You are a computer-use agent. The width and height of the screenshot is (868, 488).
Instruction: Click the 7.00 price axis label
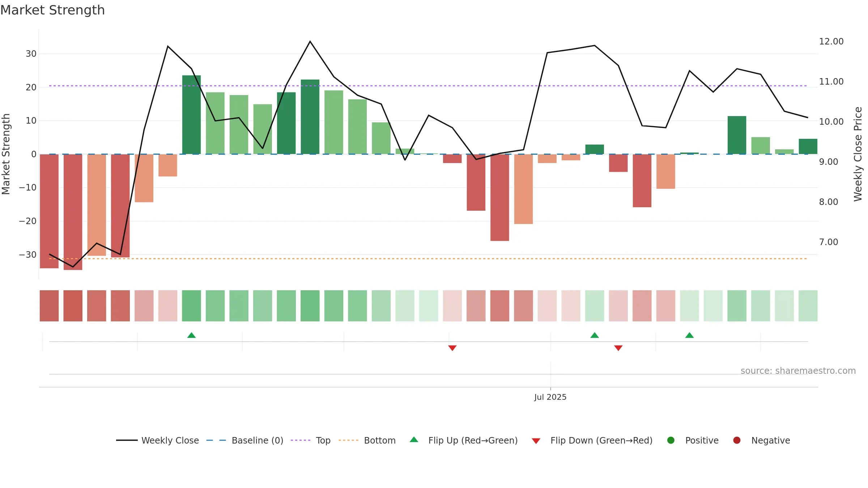[829, 242]
